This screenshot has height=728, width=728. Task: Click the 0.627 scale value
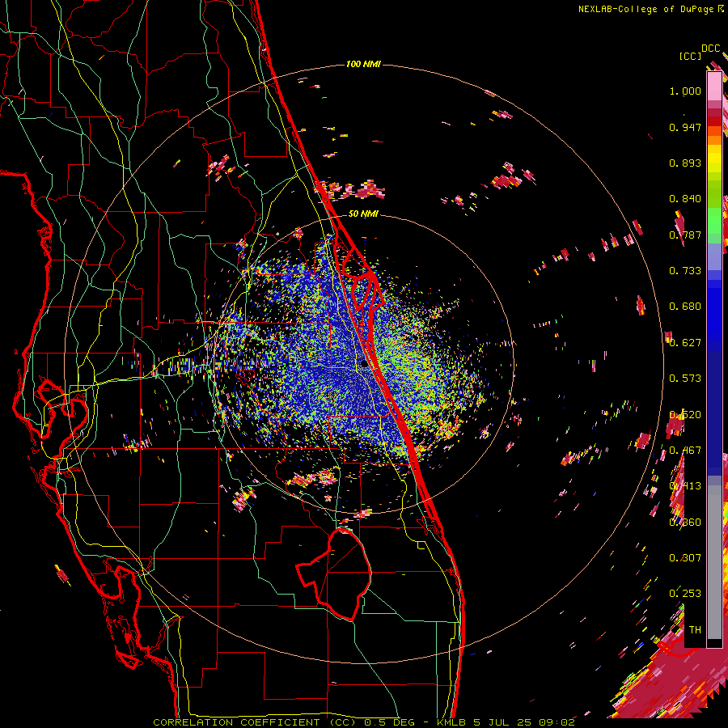coord(685,343)
